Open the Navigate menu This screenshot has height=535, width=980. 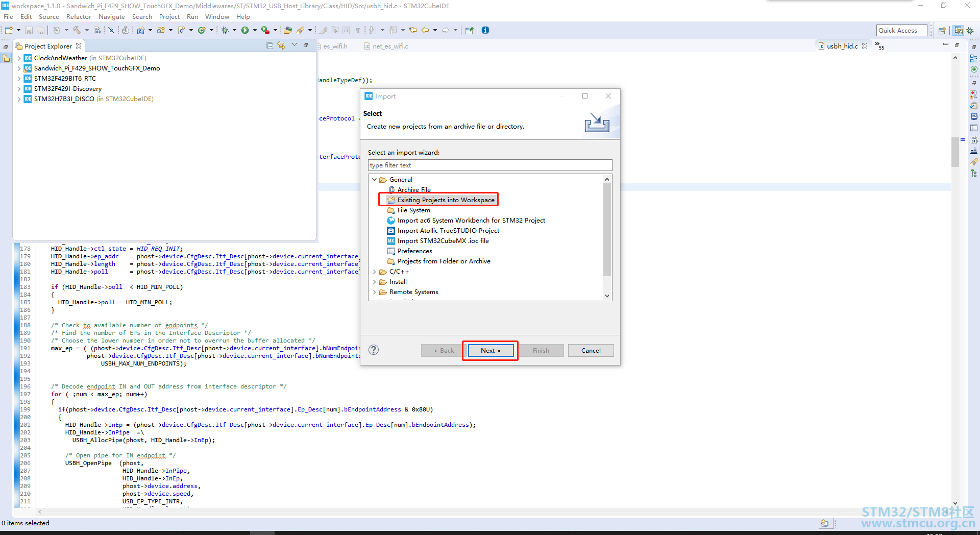[112, 17]
